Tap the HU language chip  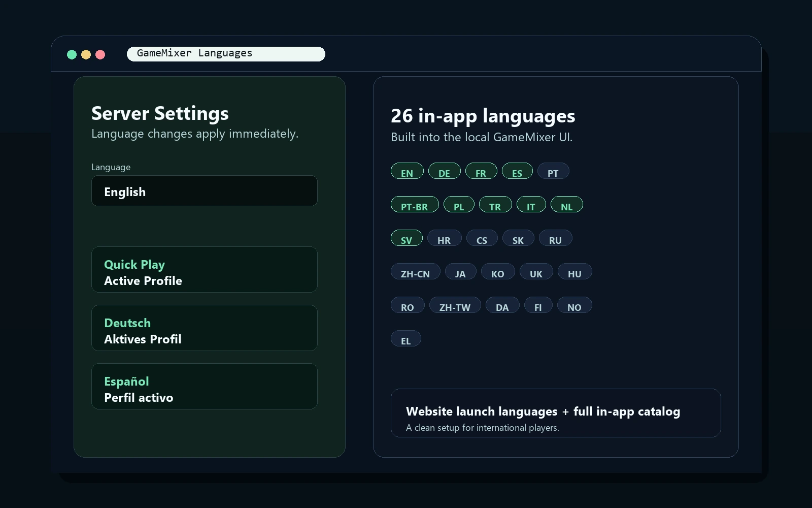click(x=575, y=272)
